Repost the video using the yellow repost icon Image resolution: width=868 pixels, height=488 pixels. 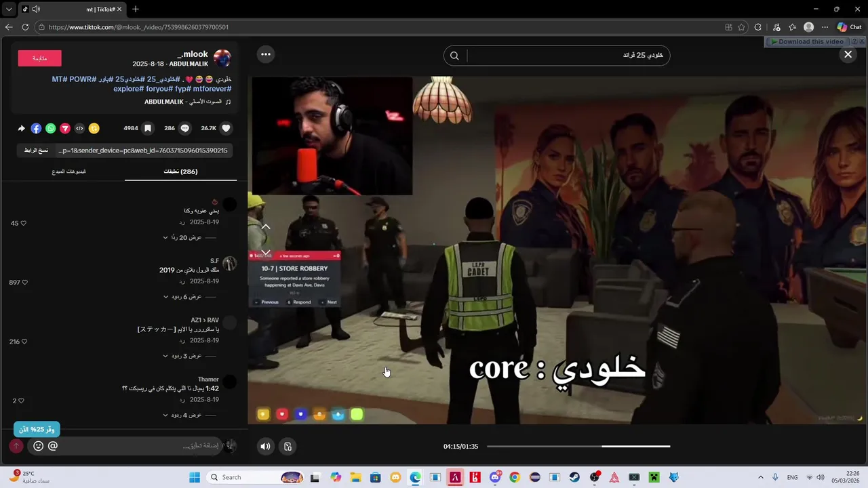[x=94, y=128]
